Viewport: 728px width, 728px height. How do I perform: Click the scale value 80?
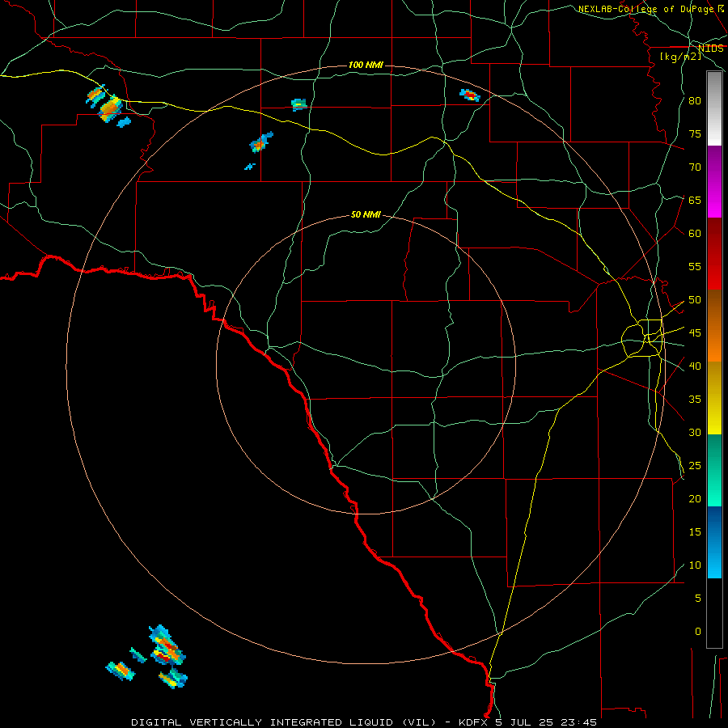pyautogui.click(x=695, y=101)
